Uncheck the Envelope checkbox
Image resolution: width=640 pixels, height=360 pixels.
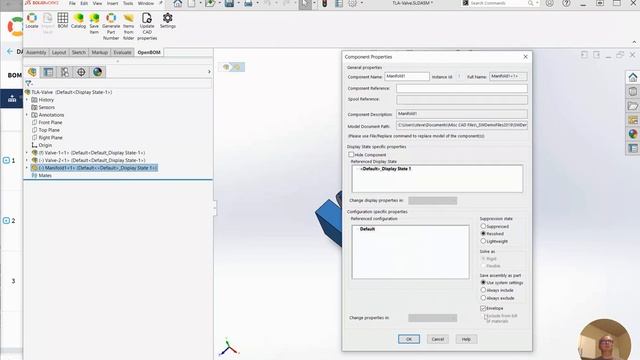(483, 308)
